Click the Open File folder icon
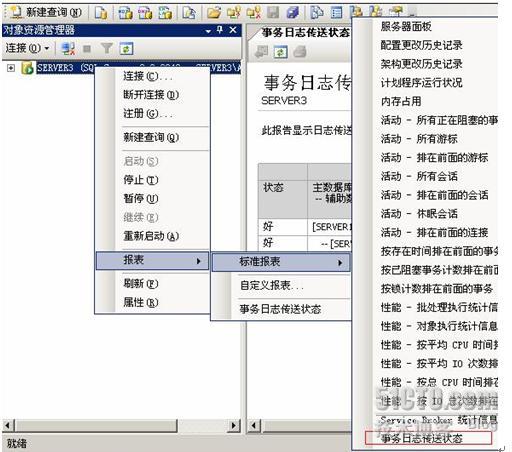 (214, 13)
